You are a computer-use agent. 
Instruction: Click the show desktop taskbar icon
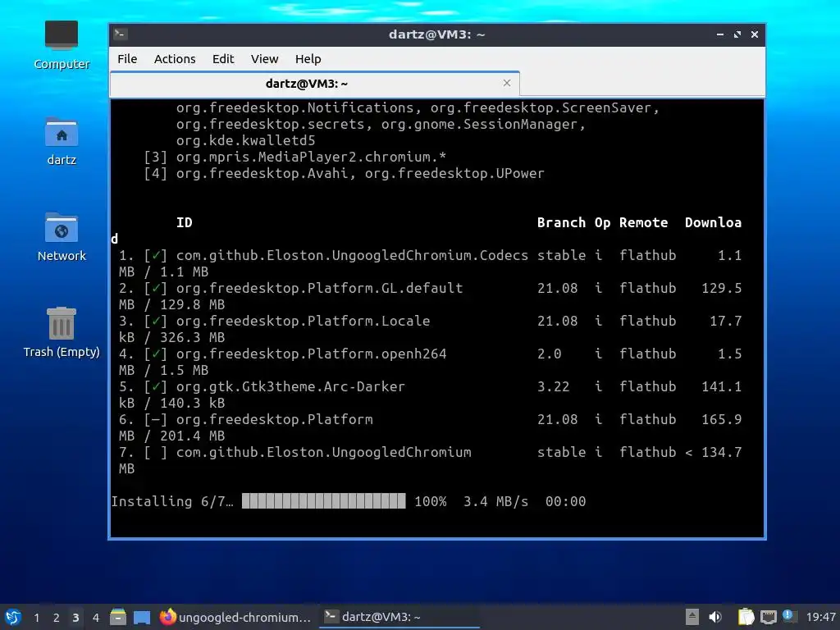click(141, 617)
